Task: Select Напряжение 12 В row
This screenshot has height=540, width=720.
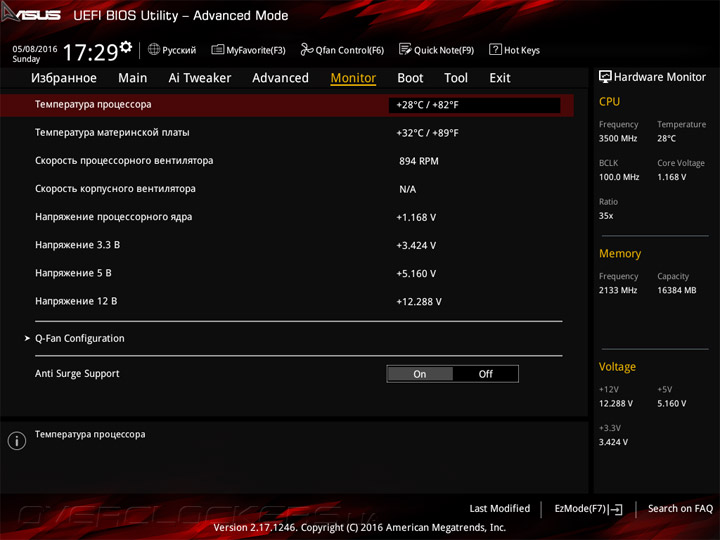Action: click(287, 301)
